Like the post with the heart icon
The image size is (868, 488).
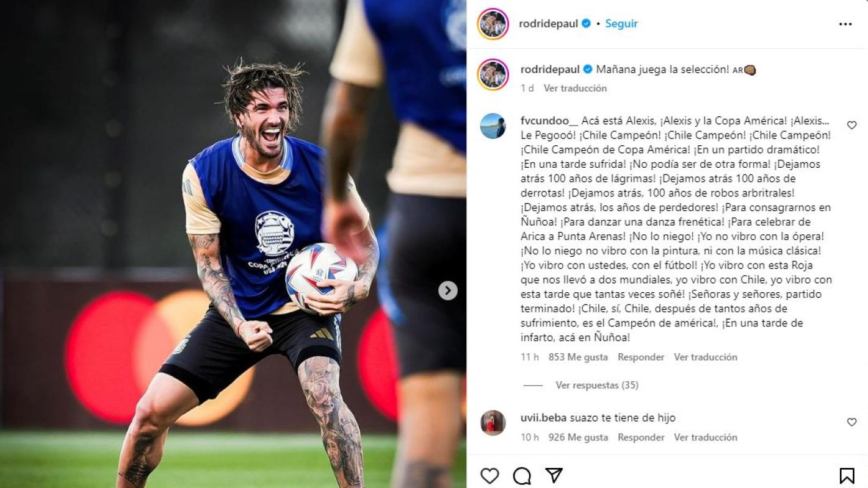coord(490,475)
